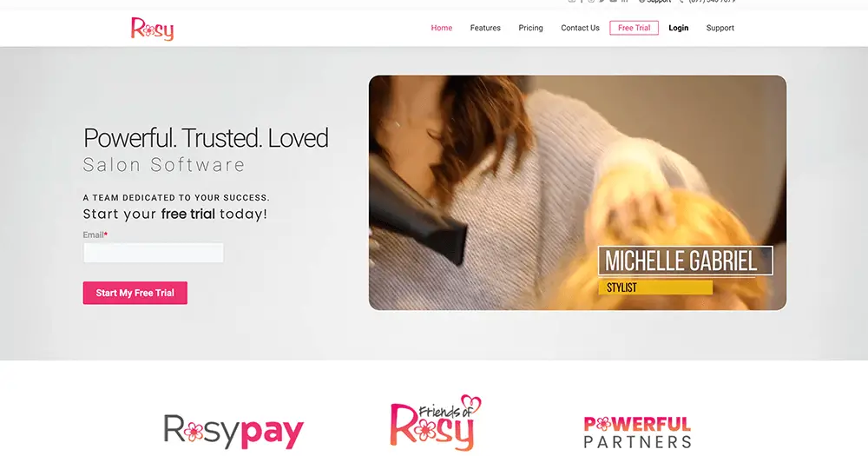Open the Contact Us page
The image size is (868, 456).
click(x=580, y=28)
